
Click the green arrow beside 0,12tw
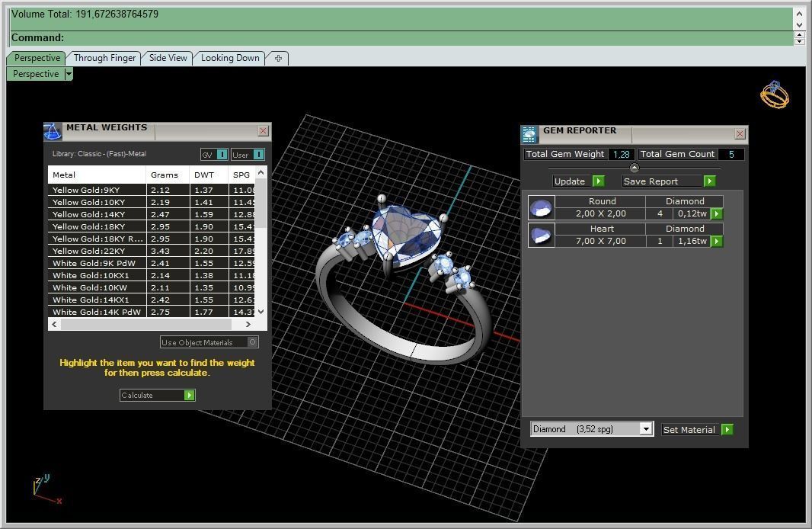coord(717,213)
